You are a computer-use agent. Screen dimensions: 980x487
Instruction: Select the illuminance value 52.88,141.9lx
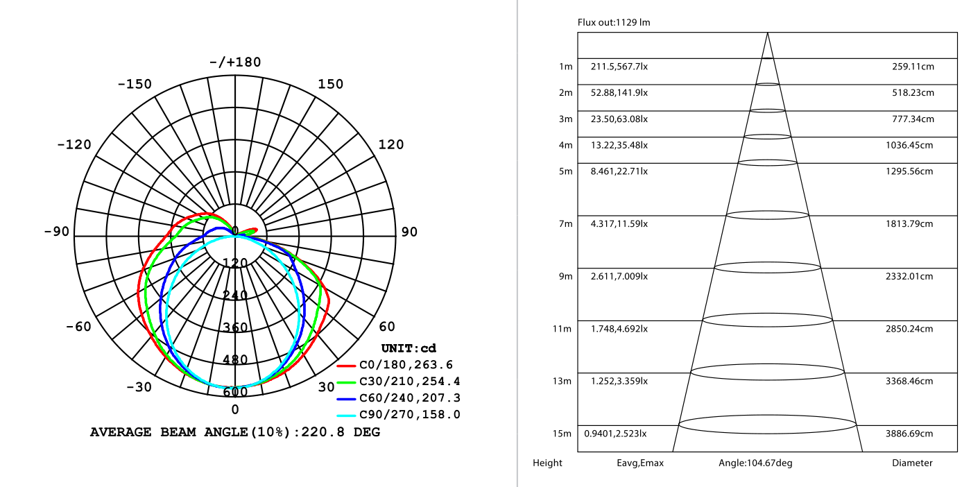(619, 93)
